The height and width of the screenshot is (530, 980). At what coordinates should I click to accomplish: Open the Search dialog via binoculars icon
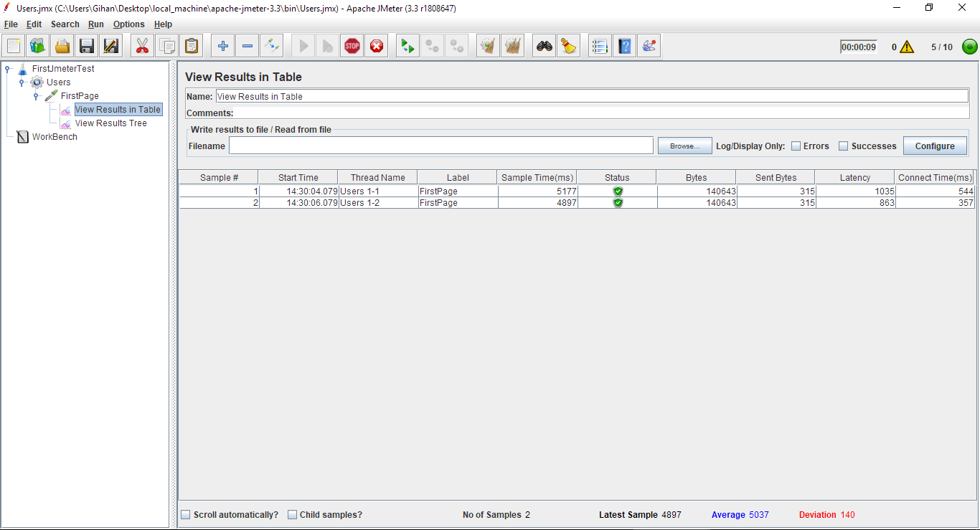pyautogui.click(x=544, y=45)
